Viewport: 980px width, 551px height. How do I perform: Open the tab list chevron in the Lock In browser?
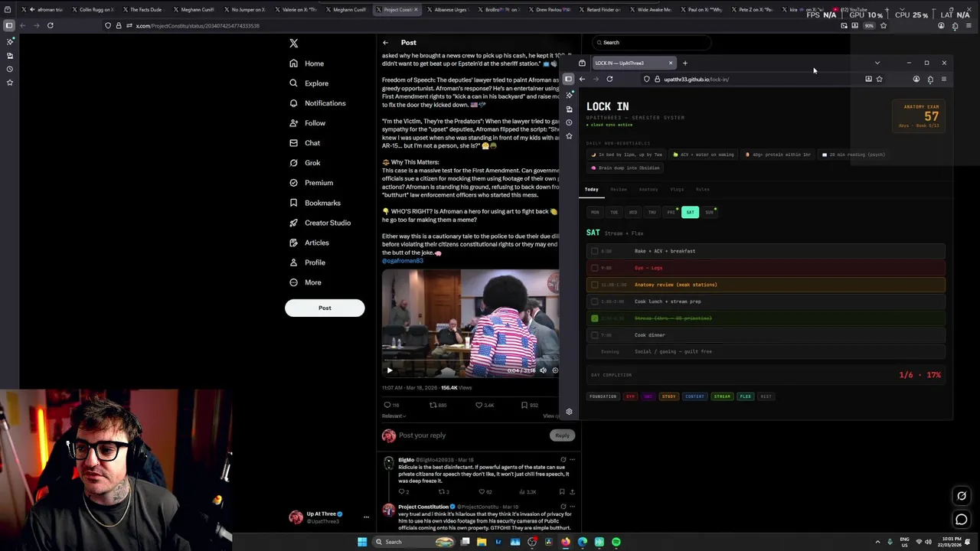877,63
